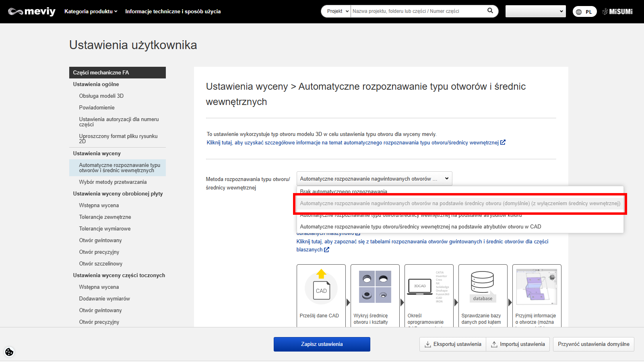The width and height of the screenshot is (644, 362).
Task: Switch language with the PL globe button
Action: click(x=584, y=12)
